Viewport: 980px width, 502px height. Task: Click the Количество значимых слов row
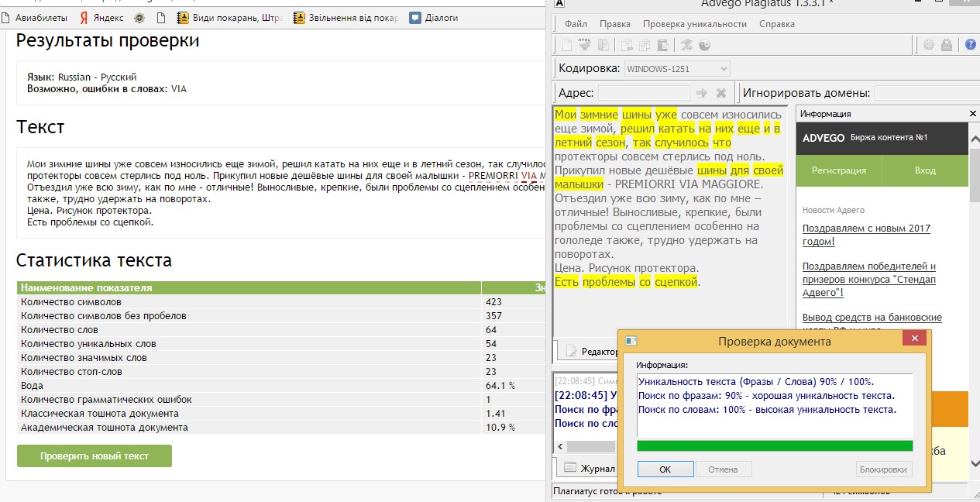pyautogui.click(x=280, y=358)
